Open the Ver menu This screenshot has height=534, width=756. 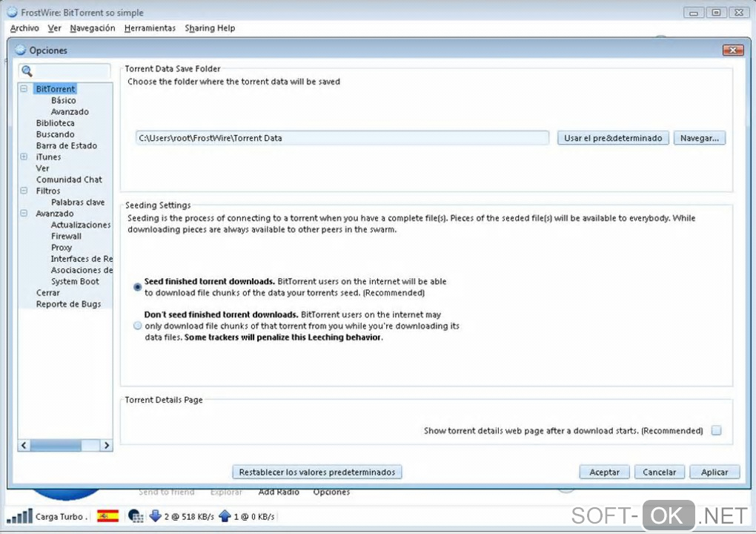[55, 28]
